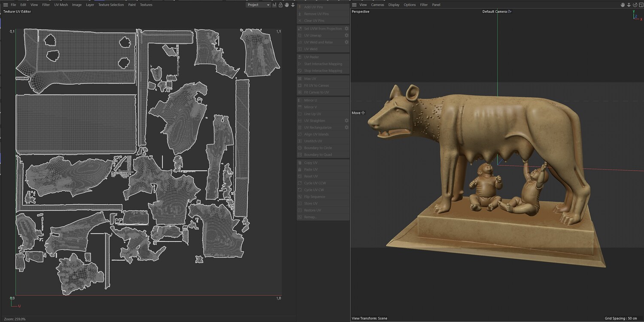This screenshot has width=644, height=322.
Task: Apply the Max UV command
Action: click(x=323, y=79)
